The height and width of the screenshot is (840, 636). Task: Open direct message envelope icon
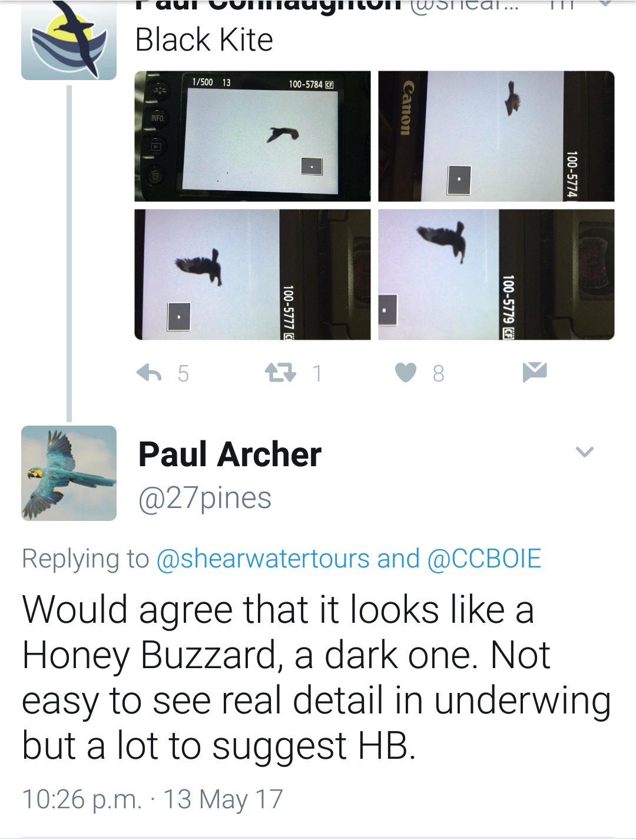(x=535, y=372)
